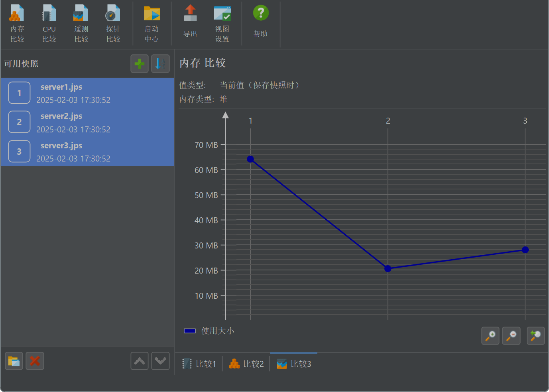549x392 pixels.
Task: Click the 可用快照 panel header
Action: tap(21, 64)
